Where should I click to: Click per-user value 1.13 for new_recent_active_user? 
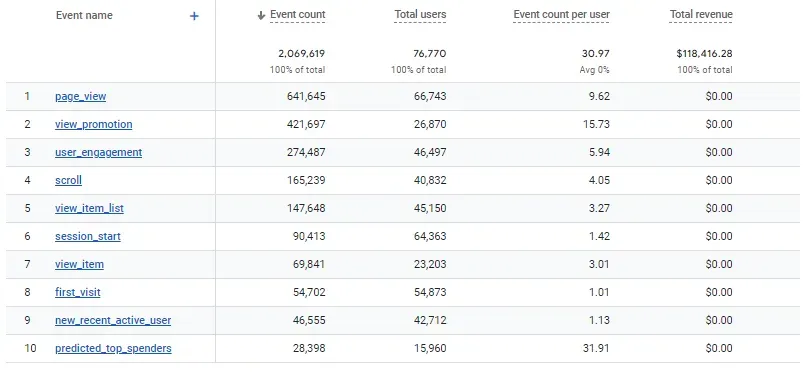(x=599, y=320)
